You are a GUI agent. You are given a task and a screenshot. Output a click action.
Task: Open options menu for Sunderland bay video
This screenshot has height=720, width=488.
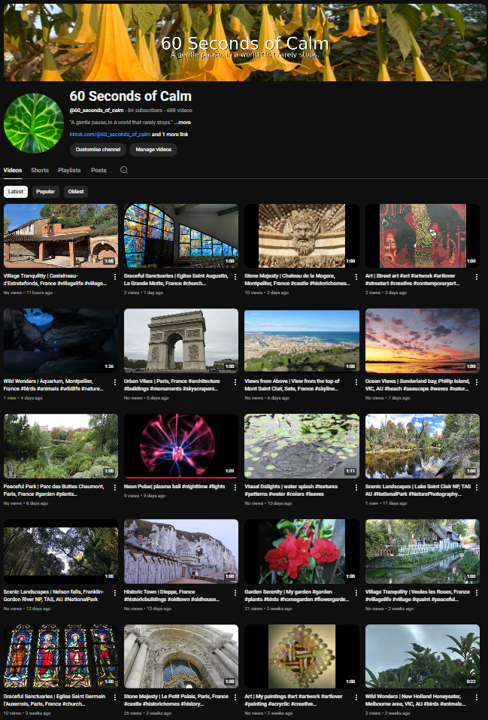[476, 382]
